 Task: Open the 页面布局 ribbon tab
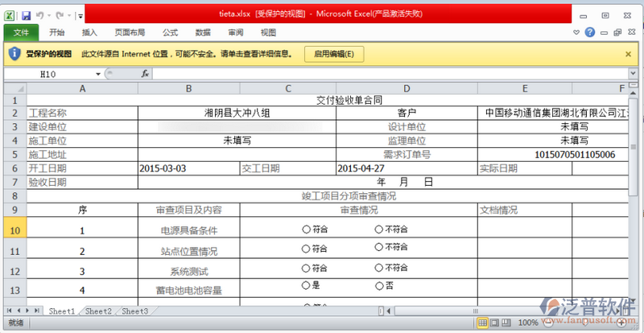coord(130,33)
